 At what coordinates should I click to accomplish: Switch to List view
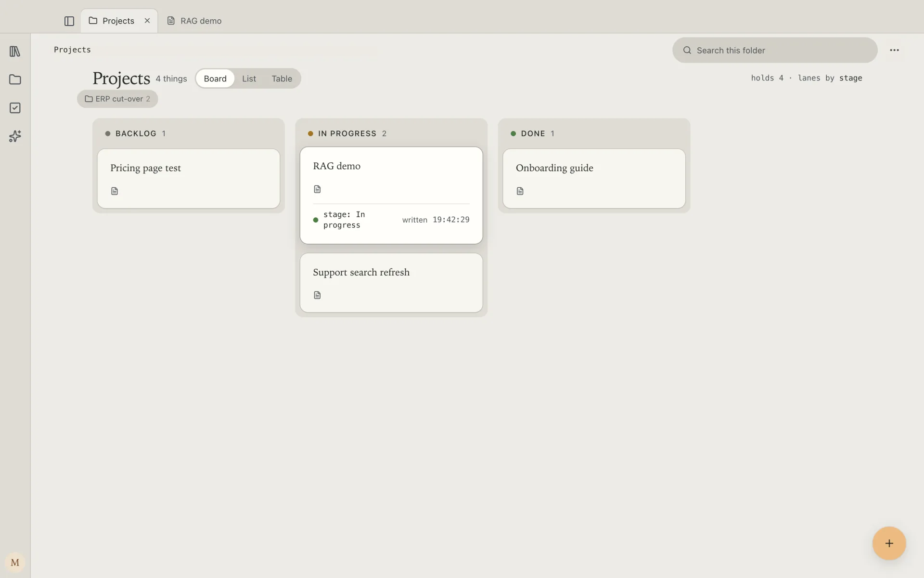(x=249, y=79)
